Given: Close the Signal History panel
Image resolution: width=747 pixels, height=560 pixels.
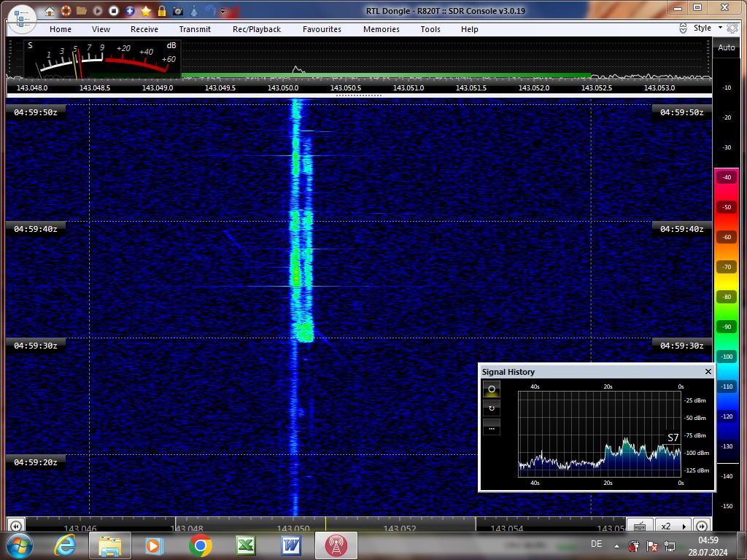Looking at the screenshot, I should point(708,371).
